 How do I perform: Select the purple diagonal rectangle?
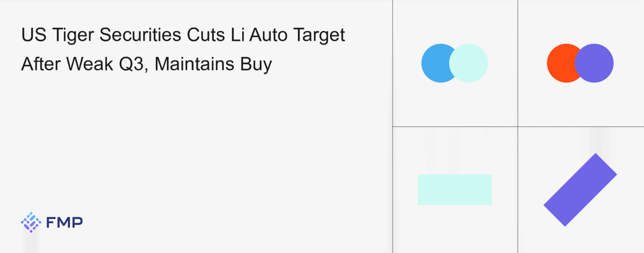580,190
